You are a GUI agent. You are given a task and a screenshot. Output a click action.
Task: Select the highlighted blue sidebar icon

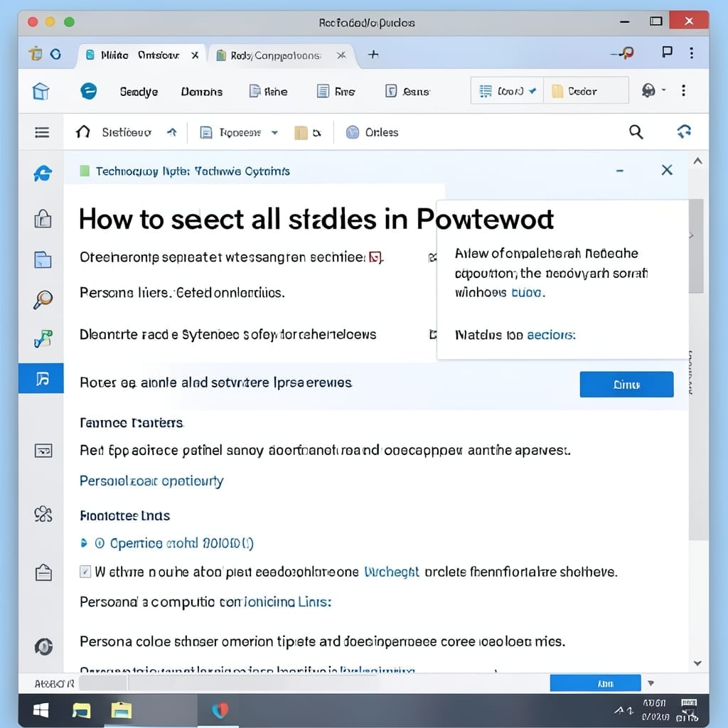41,378
